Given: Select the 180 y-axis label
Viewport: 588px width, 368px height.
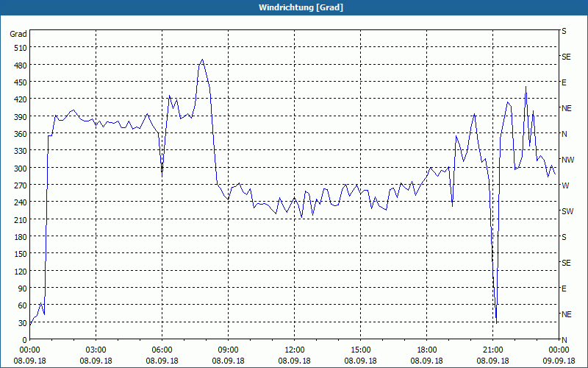Looking at the screenshot, I should point(21,237).
